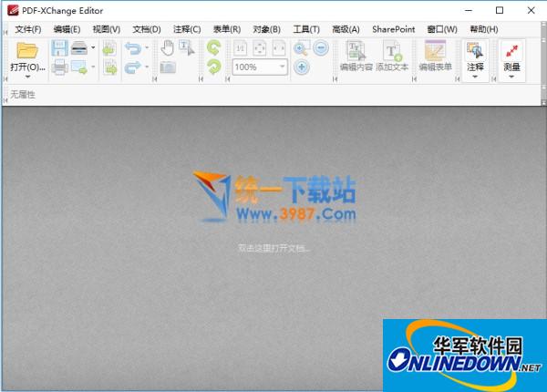Open the 工具(T) menu
The image size is (547, 392).
pyautogui.click(x=306, y=29)
